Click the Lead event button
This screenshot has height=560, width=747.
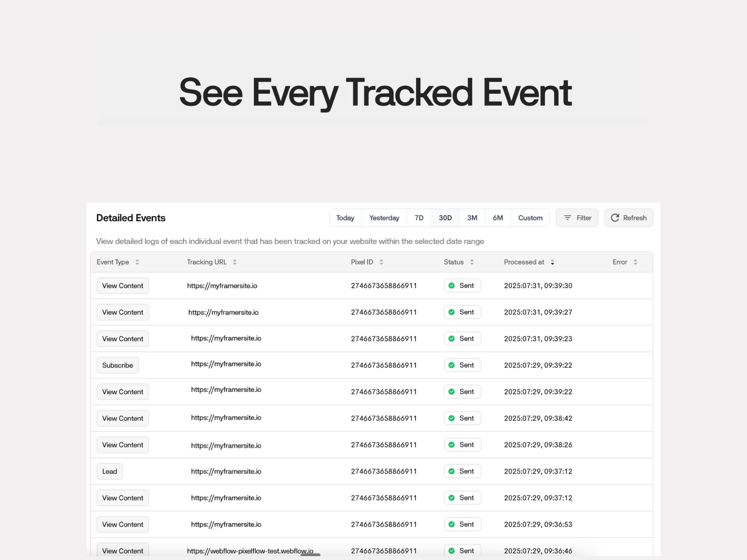(x=109, y=471)
